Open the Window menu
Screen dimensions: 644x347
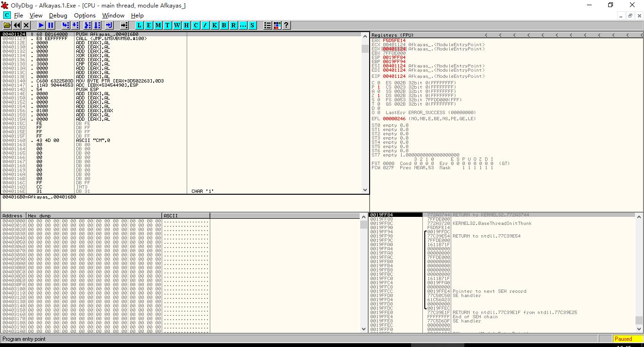click(113, 16)
